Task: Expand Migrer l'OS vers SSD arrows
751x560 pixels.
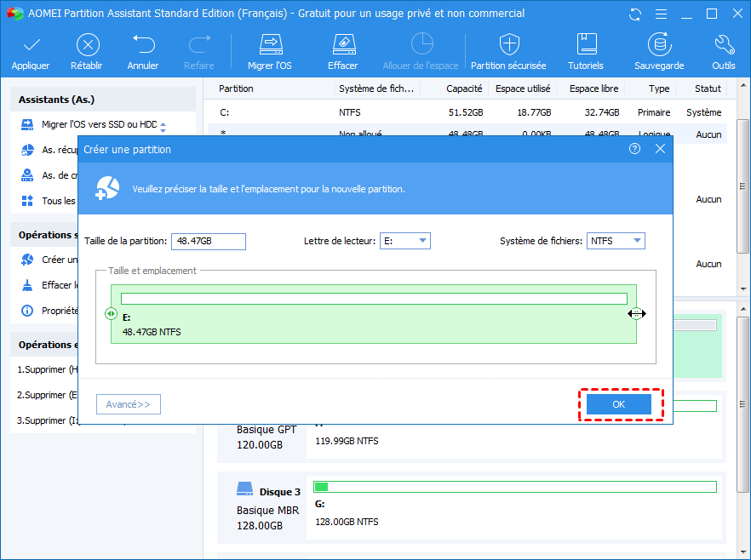Action: point(163,126)
